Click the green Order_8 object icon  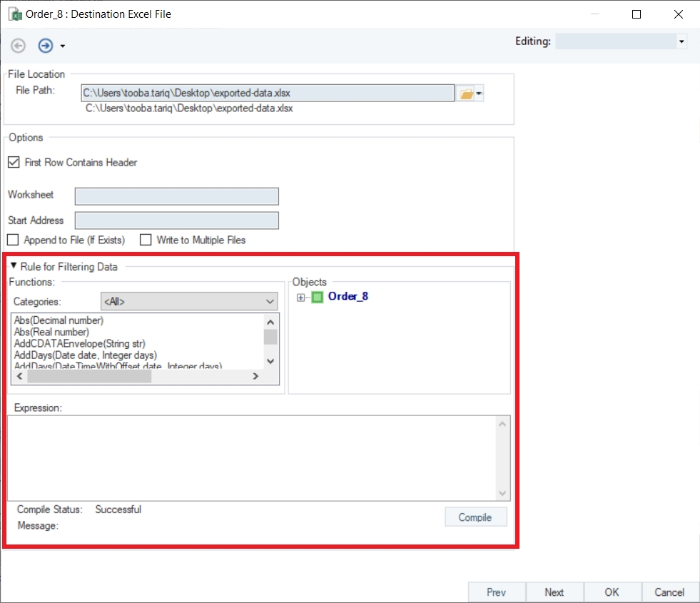[318, 298]
